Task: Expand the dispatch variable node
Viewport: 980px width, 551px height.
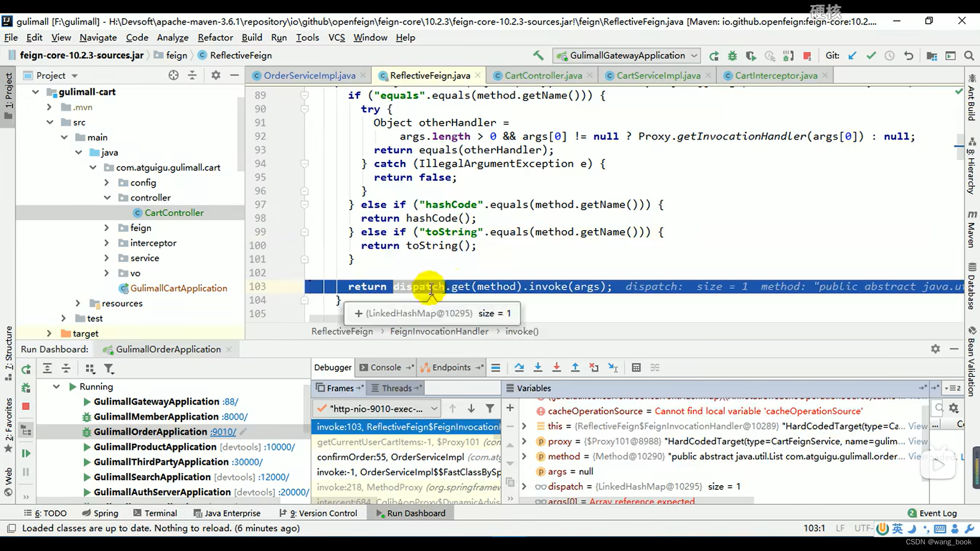Action: point(524,487)
